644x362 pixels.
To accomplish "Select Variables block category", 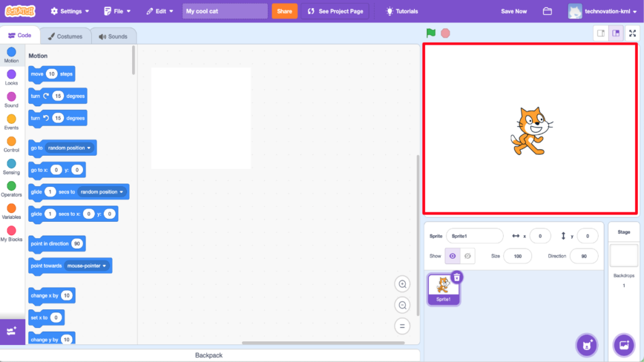I will (x=11, y=212).
